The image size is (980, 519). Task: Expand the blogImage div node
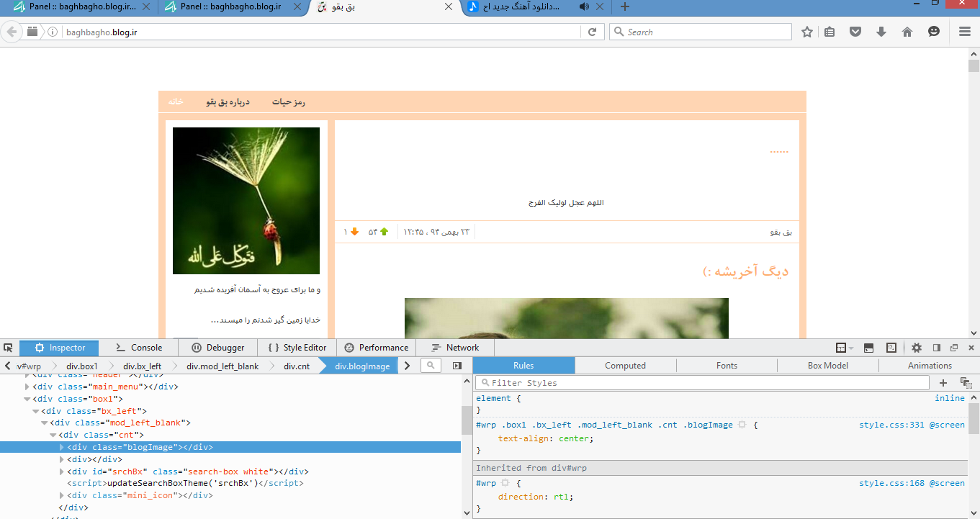(x=61, y=447)
